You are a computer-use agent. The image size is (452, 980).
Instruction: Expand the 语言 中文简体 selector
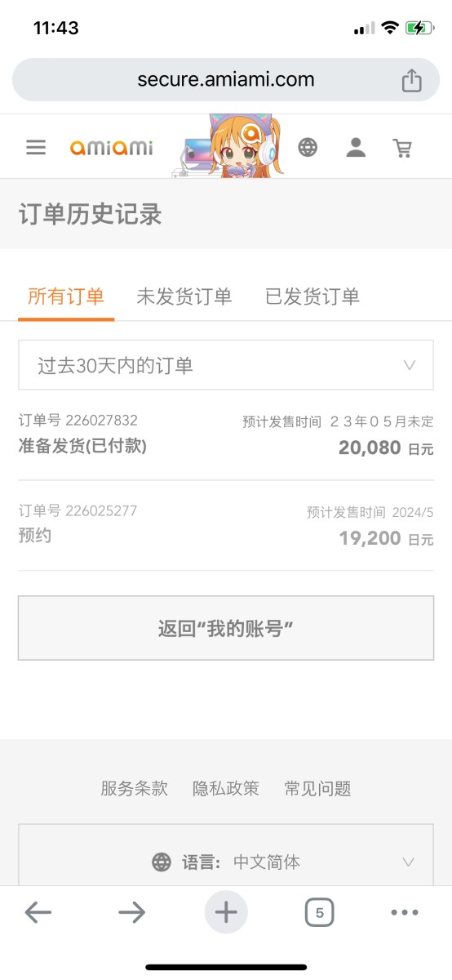click(226, 862)
